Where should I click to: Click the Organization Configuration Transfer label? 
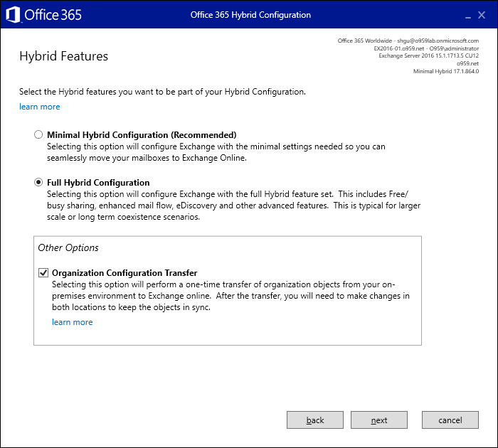[124, 273]
